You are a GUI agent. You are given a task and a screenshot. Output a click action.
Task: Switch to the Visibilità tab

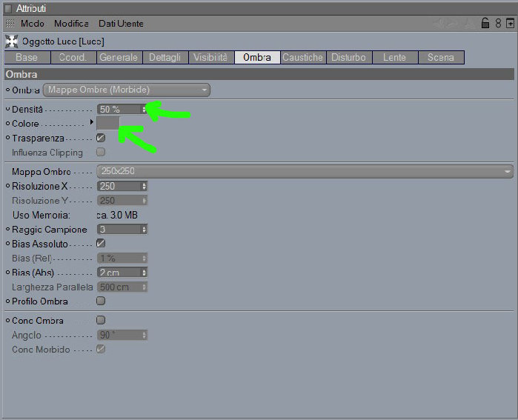coord(211,58)
